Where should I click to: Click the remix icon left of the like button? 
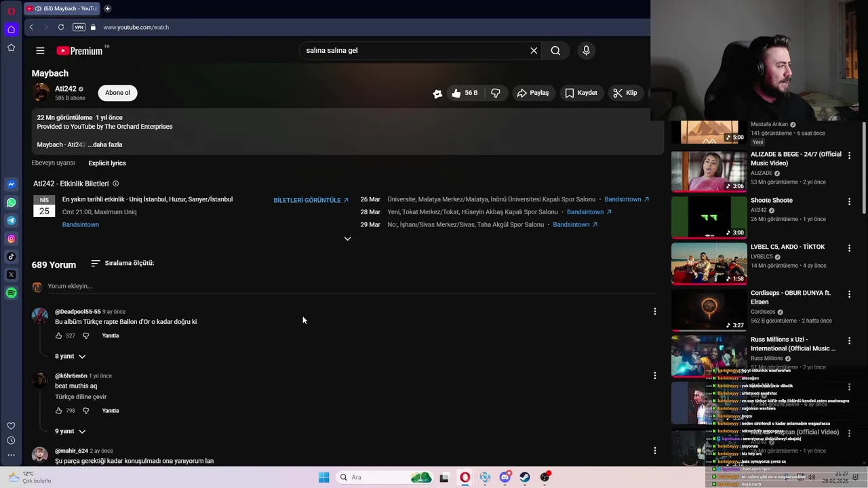437,94
